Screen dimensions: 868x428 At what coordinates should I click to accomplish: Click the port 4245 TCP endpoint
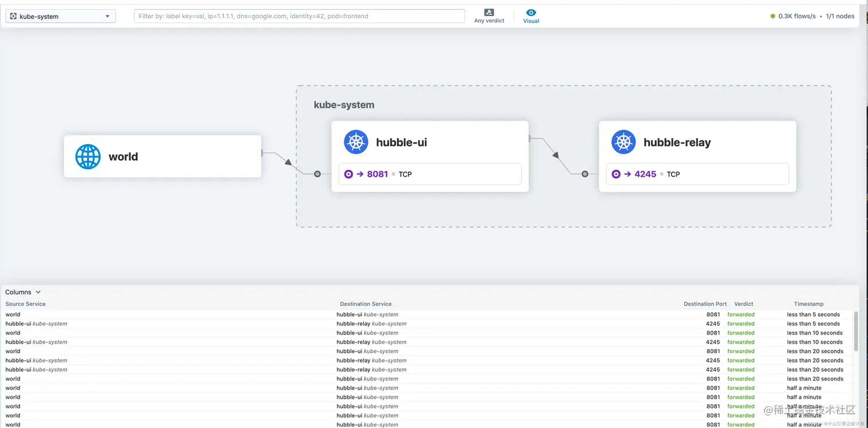(x=697, y=174)
